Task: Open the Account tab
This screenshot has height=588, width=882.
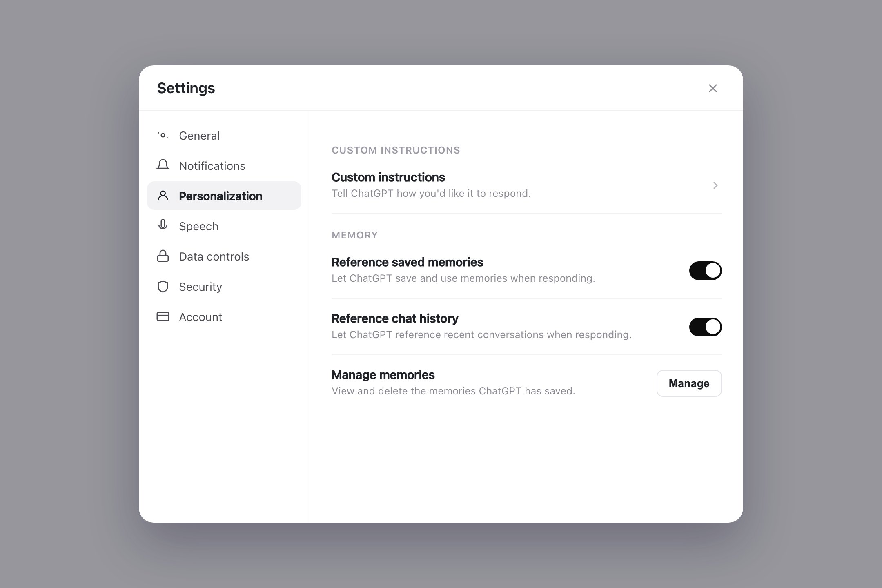Action: tap(224, 317)
